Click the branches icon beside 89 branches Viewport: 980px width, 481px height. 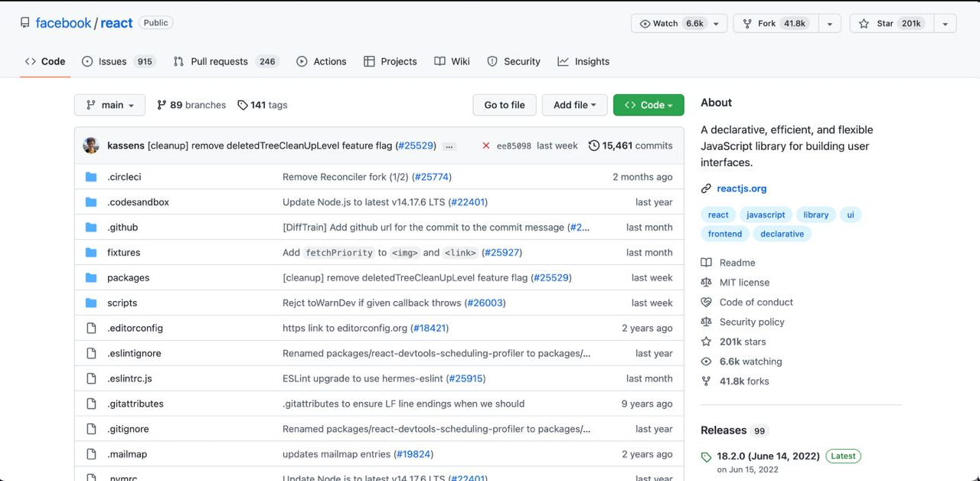[x=162, y=105]
